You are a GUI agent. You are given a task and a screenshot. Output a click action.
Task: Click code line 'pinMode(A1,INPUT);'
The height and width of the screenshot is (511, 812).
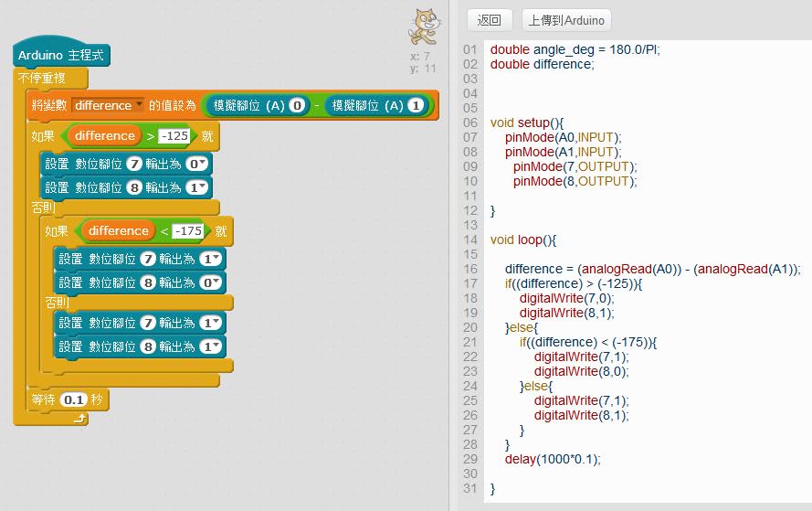pos(563,152)
